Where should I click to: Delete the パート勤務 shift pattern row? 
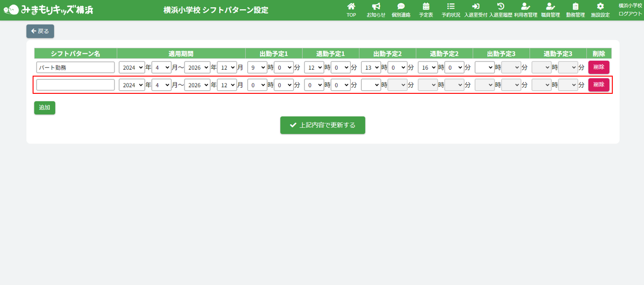coord(598,68)
